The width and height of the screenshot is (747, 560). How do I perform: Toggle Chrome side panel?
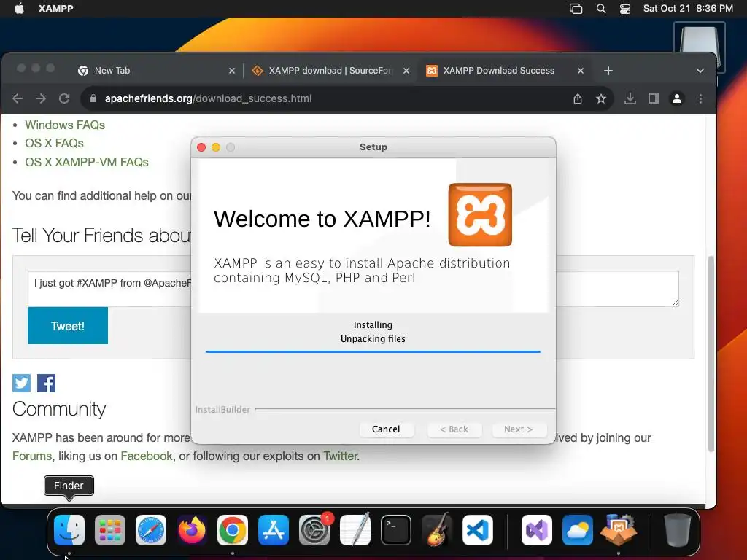click(653, 98)
